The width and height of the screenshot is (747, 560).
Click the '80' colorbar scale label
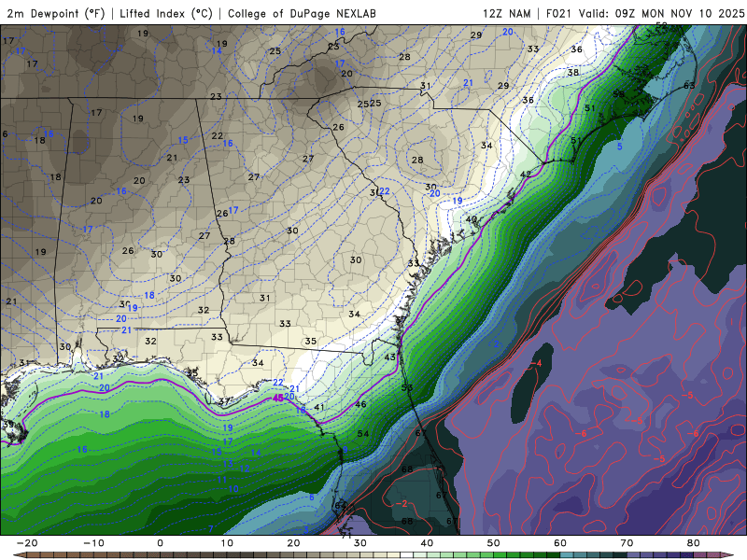click(x=694, y=543)
